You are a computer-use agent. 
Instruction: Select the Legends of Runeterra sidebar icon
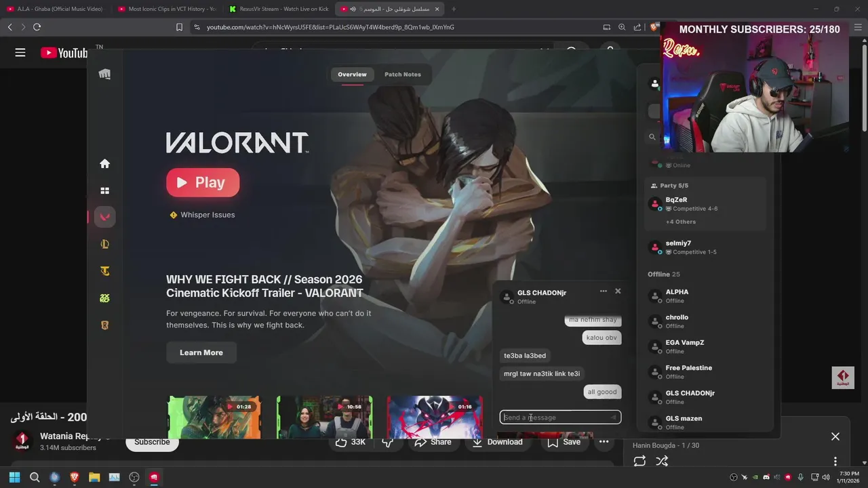pyautogui.click(x=104, y=325)
